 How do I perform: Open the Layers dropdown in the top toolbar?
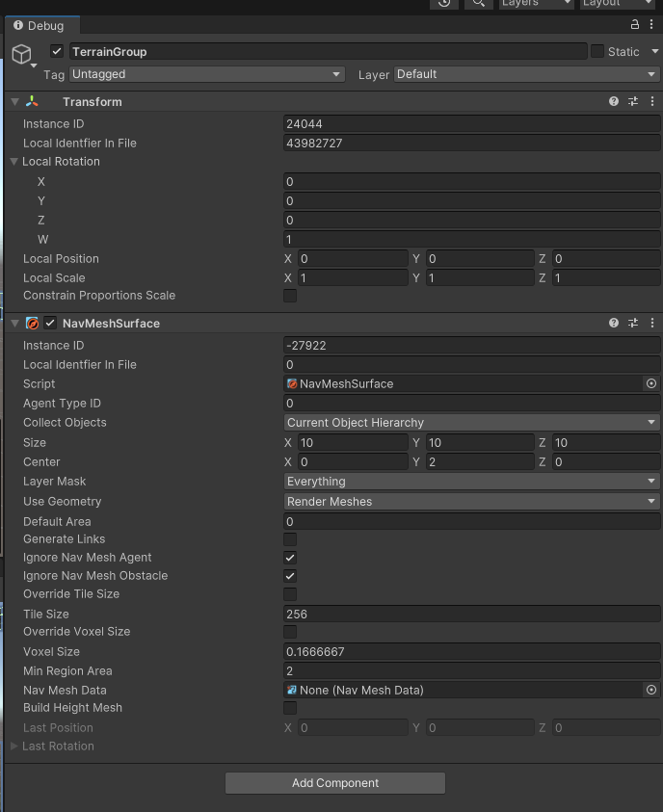536,3
